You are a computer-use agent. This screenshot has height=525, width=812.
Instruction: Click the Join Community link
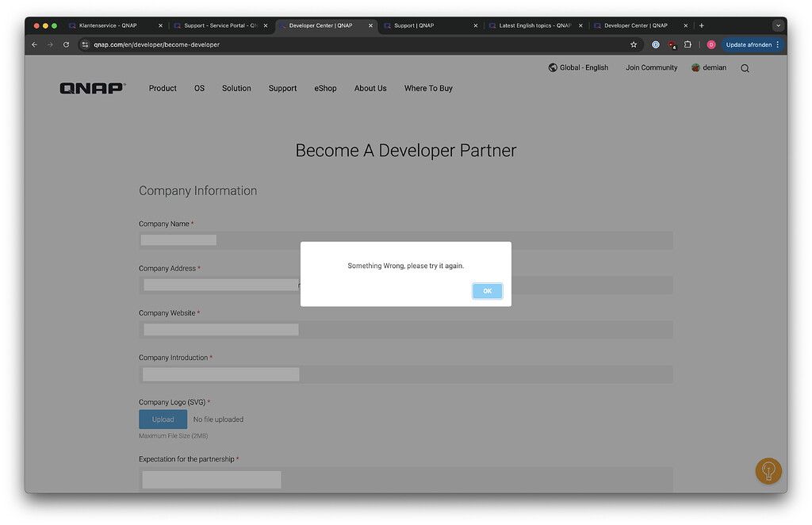[651, 67]
